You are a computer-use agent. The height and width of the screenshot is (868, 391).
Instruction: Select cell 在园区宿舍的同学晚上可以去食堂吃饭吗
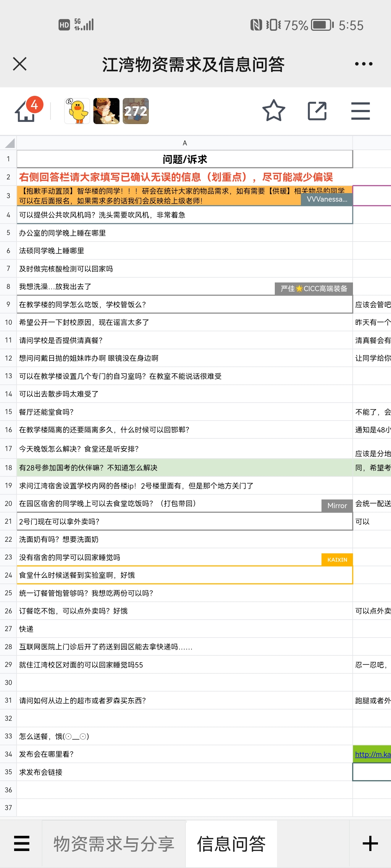[x=185, y=503]
